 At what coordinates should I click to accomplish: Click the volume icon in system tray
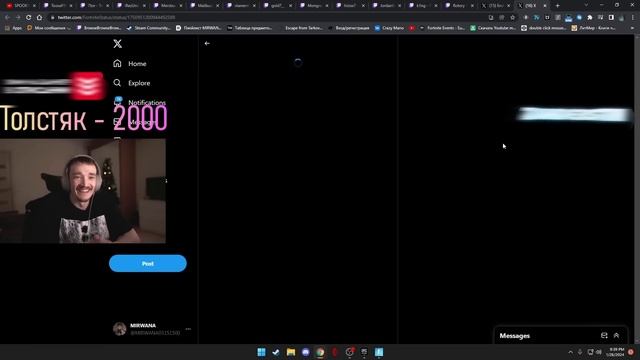click(599, 352)
